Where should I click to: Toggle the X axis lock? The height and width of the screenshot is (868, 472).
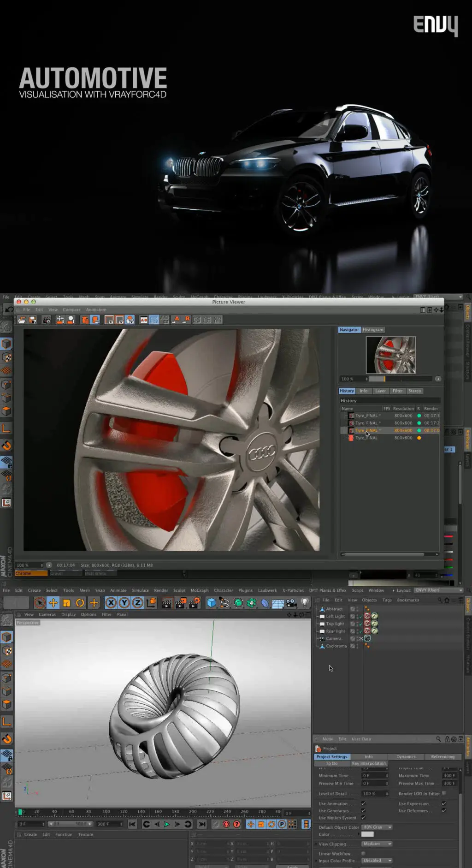(x=111, y=603)
